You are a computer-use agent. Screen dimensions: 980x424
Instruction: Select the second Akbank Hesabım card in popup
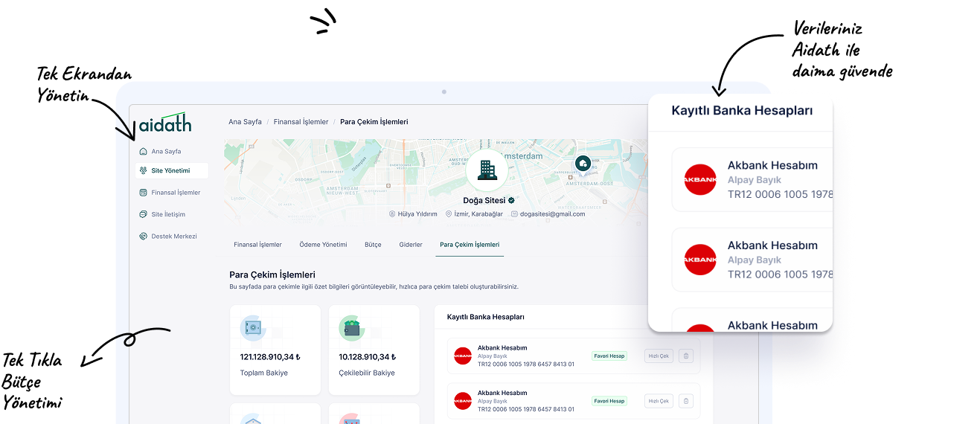[752, 260]
